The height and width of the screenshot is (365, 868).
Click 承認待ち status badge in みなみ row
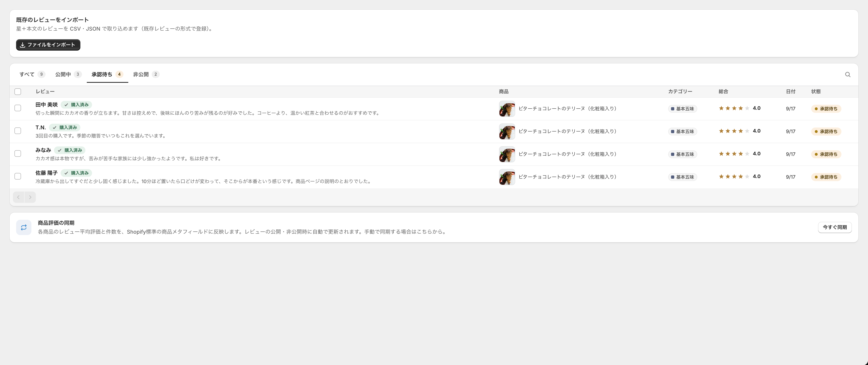(826, 154)
